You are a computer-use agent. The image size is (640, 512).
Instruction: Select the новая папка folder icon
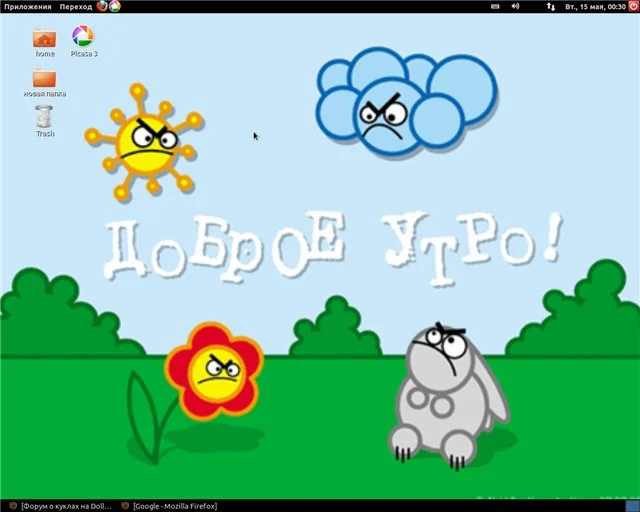(x=44, y=83)
